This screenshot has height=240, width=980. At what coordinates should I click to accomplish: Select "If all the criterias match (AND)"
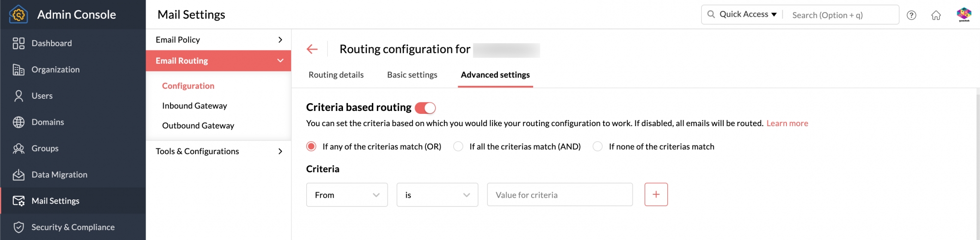click(458, 146)
